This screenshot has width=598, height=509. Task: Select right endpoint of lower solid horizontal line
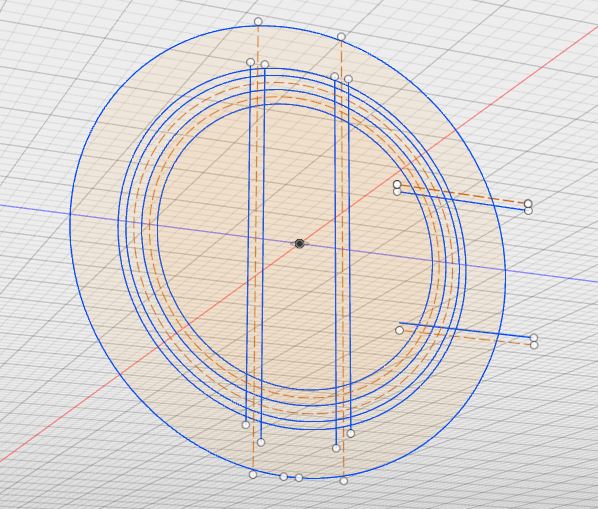pyautogui.click(x=534, y=338)
